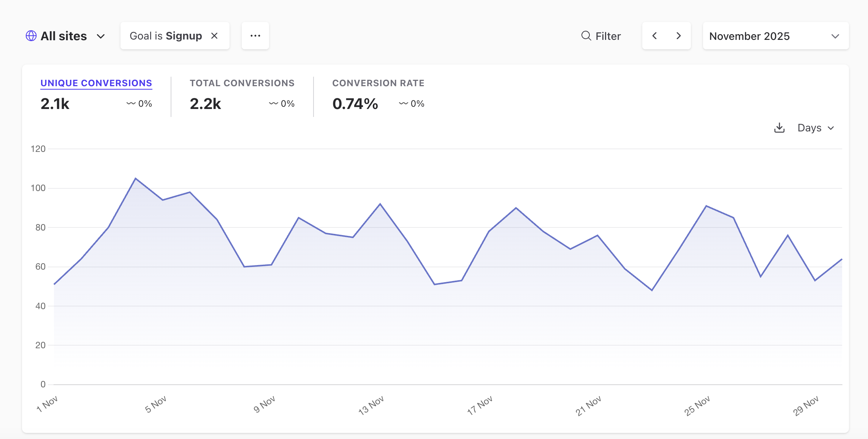Viewport: 868px width, 439px height.
Task: Click the 25 Nov x-axis label
Action: click(x=697, y=406)
